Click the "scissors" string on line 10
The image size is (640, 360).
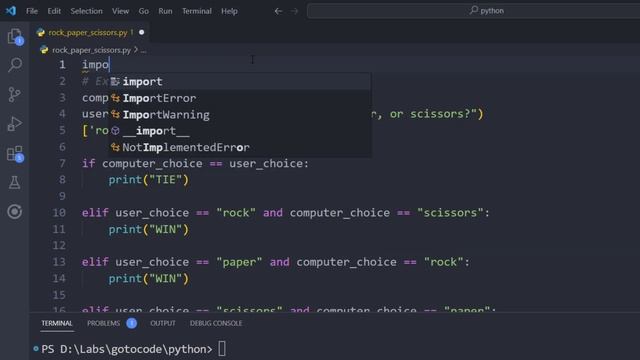coord(450,213)
